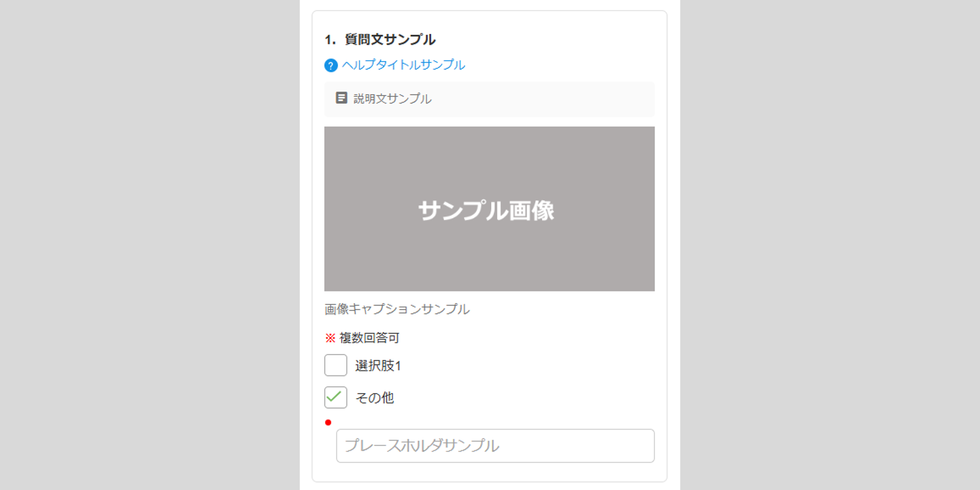Image resolution: width=980 pixels, height=490 pixels.
Task: Uncheck the その他 checkbox
Action: (x=335, y=397)
